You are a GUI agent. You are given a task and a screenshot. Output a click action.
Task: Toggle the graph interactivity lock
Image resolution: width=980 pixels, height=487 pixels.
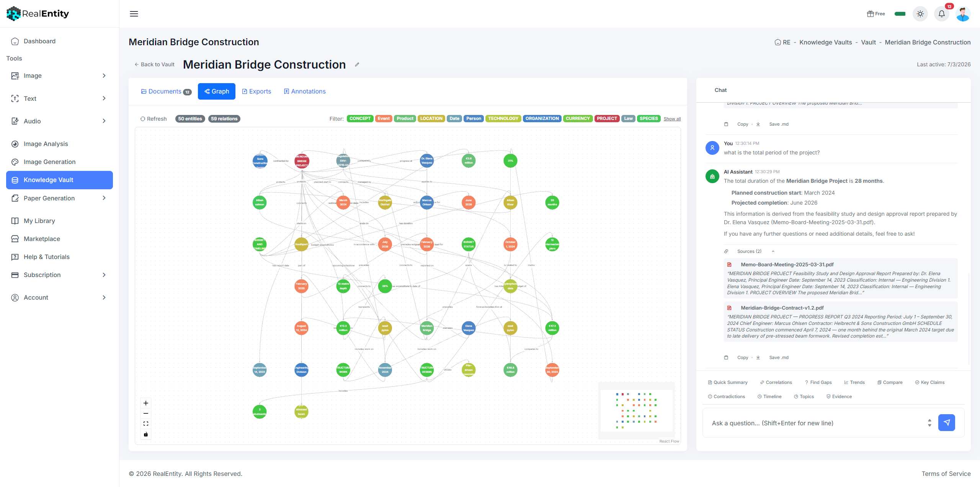coord(146,434)
